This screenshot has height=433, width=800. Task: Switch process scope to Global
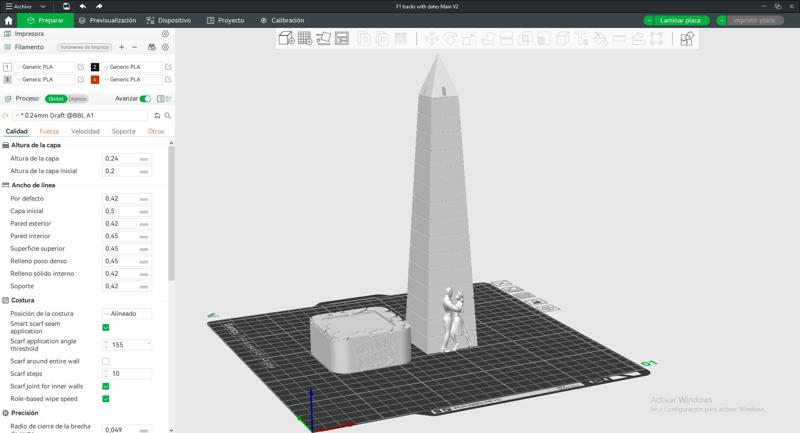tap(56, 99)
